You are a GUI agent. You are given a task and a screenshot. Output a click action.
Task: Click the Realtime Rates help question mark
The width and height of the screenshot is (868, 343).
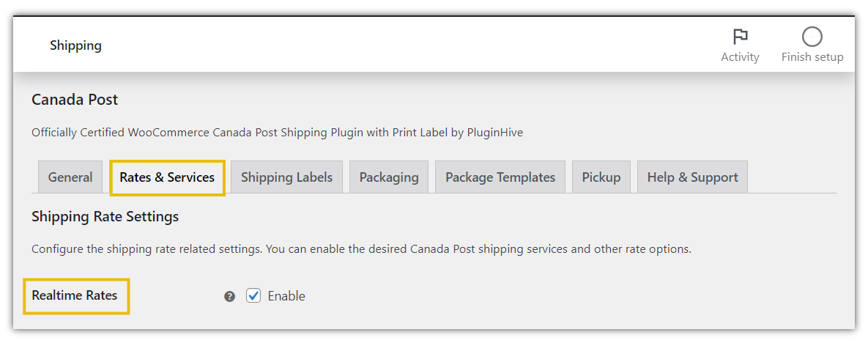[230, 296]
